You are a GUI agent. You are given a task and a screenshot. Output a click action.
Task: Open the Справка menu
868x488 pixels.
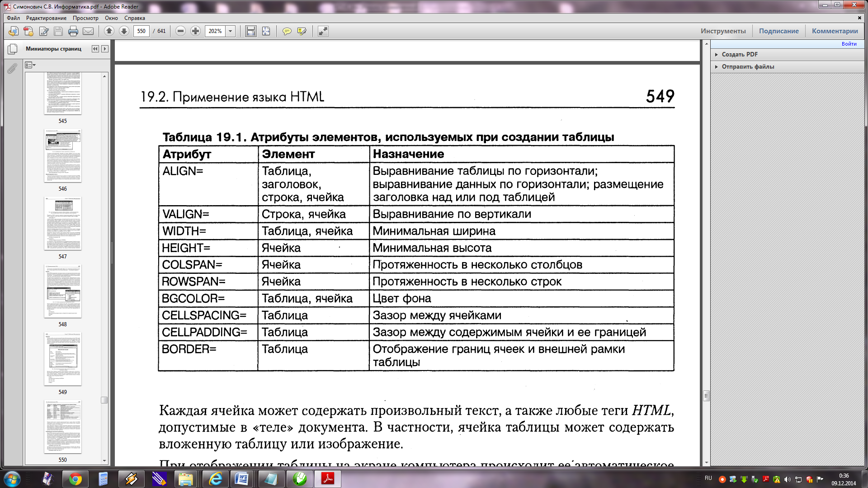click(x=135, y=18)
